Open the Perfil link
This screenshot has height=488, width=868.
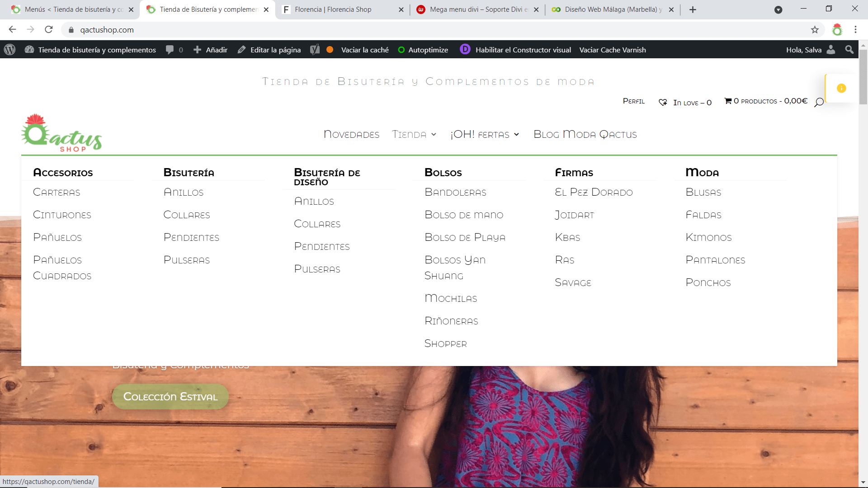tap(634, 101)
